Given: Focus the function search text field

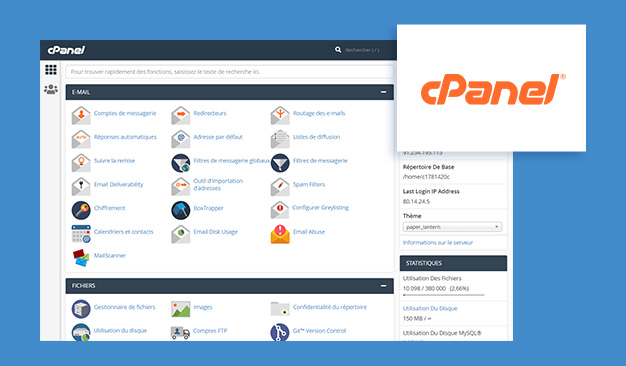Looking at the screenshot, I should pos(230,72).
